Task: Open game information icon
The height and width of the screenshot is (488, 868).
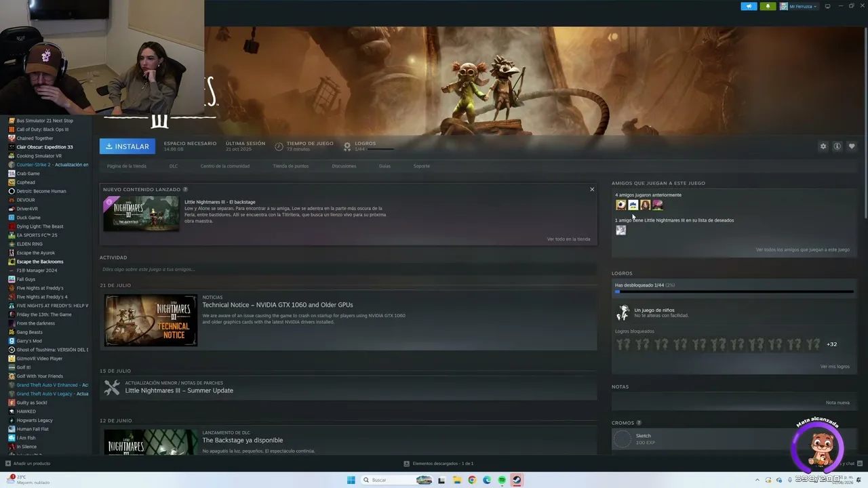Action: [837, 146]
